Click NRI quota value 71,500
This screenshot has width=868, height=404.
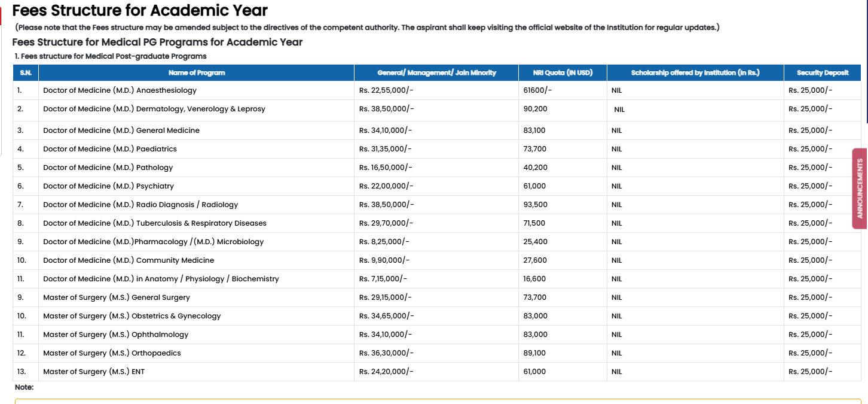(534, 223)
